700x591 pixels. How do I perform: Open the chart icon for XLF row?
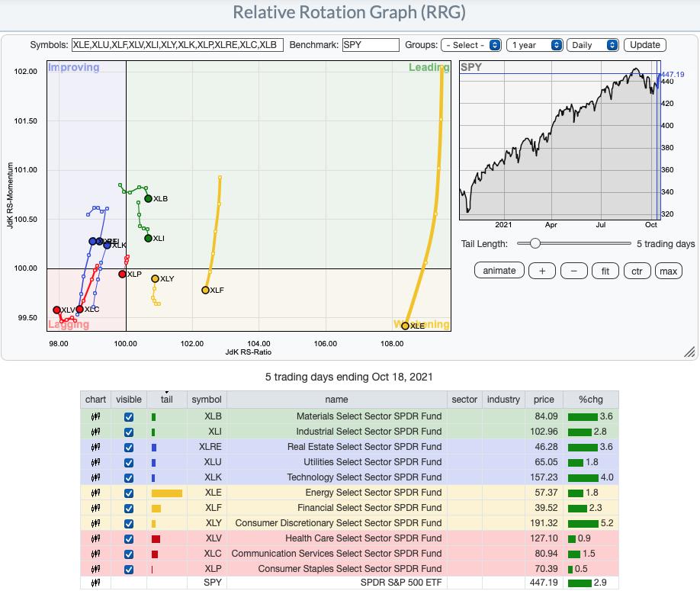[x=95, y=508]
